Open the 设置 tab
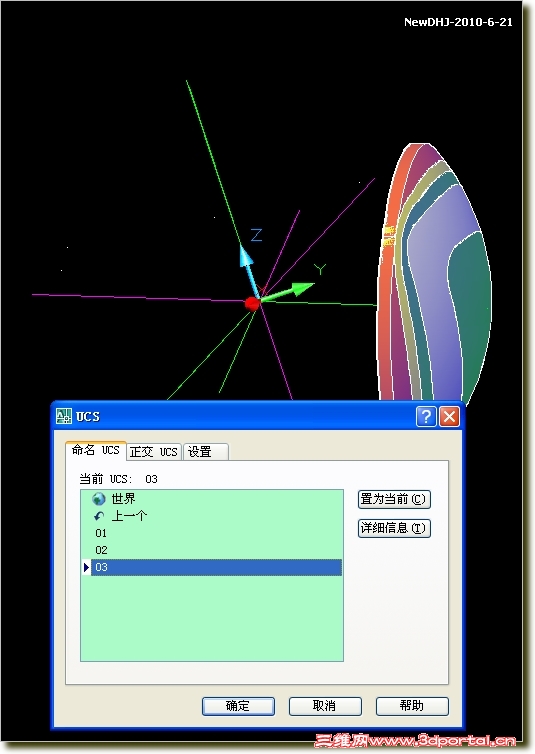 (205, 452)
